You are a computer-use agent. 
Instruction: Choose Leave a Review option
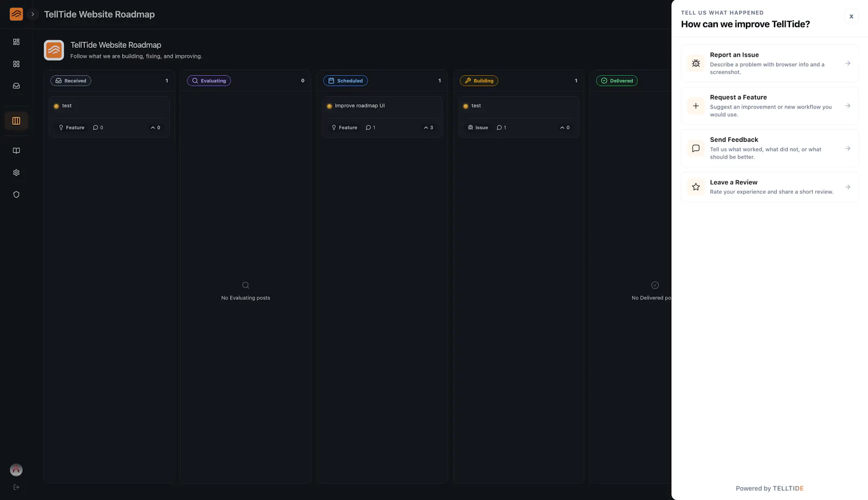769,187
